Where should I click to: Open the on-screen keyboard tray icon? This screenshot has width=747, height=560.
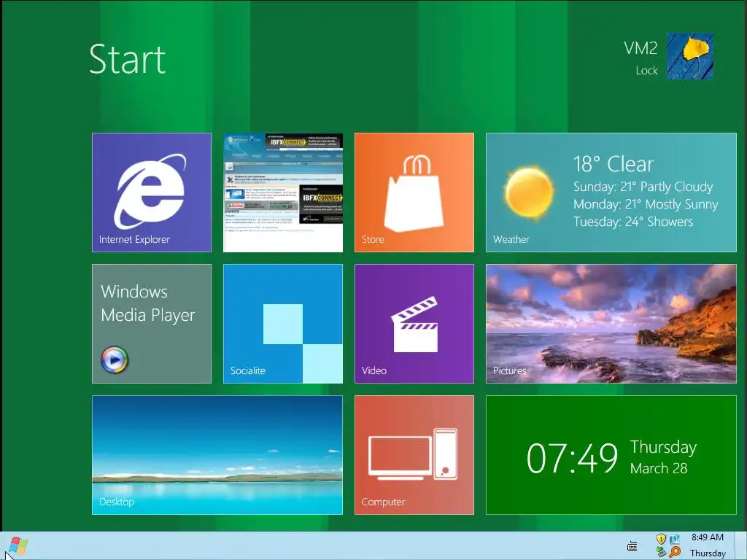(x=632, y=545)
